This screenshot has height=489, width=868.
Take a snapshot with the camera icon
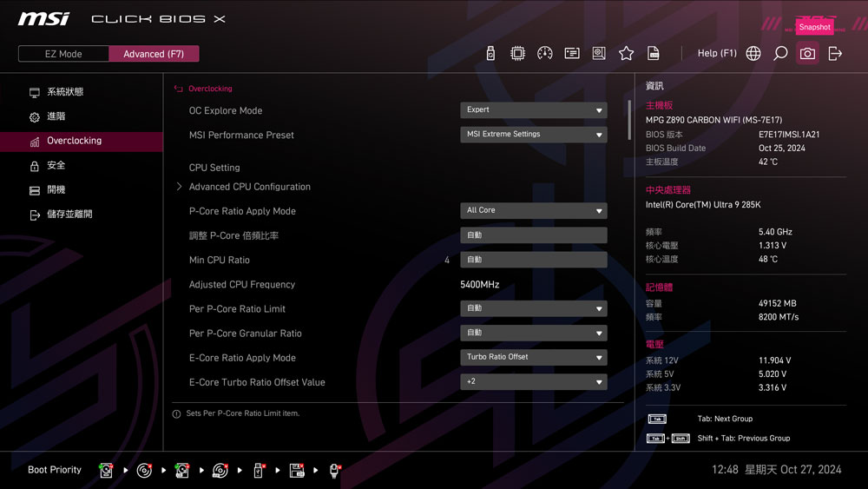point(807,54)
